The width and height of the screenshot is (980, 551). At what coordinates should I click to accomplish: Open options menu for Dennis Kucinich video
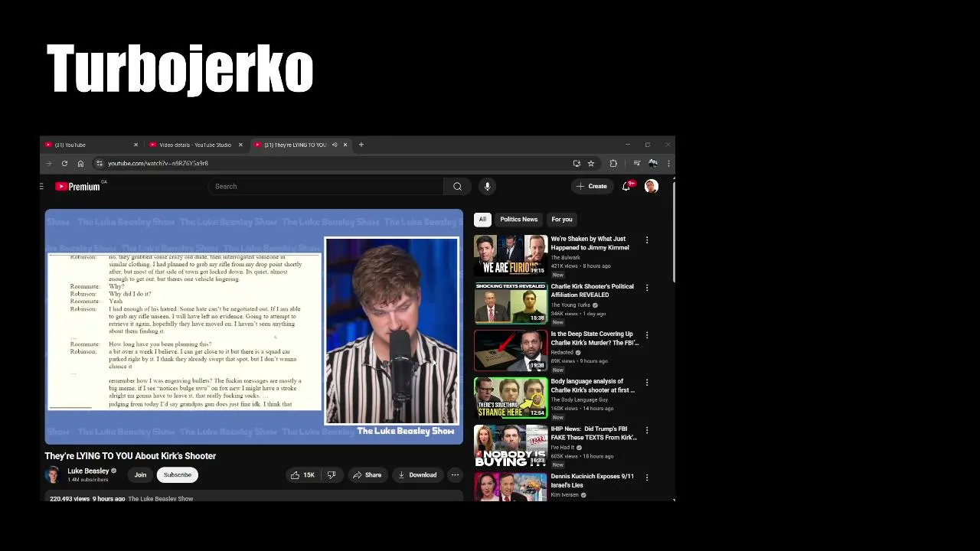point(647,478)
